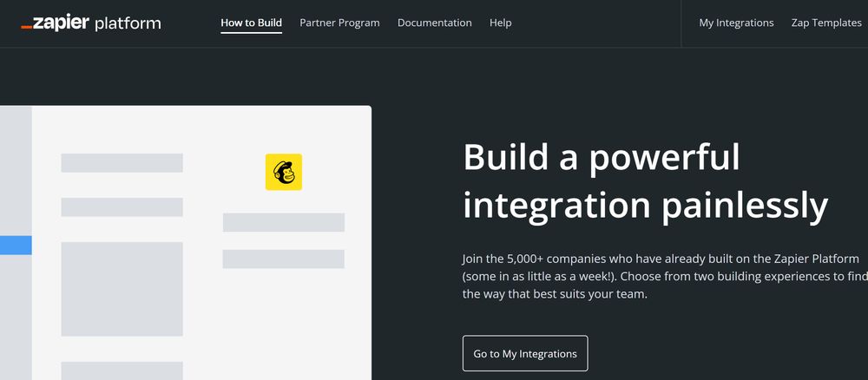Open My Integrations in the top bar
868x380 pixels.
tap(736, 23)
